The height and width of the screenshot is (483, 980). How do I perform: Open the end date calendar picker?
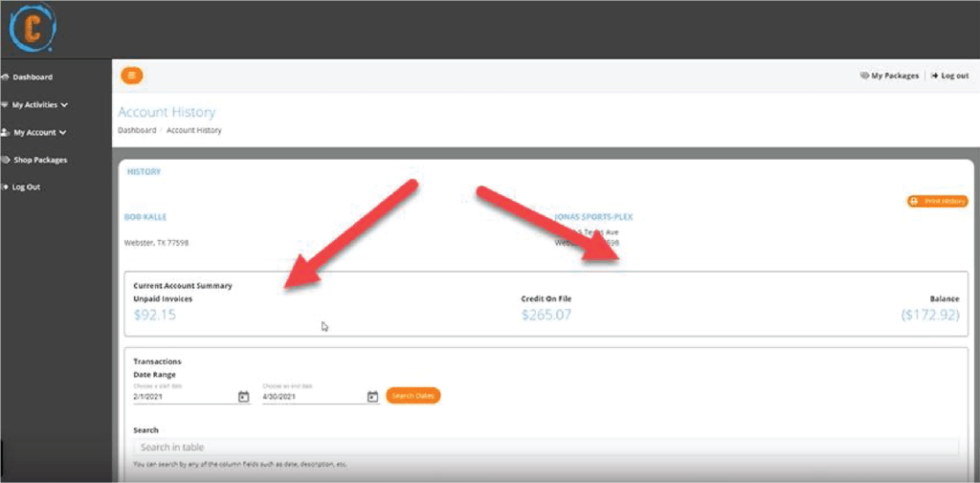(x=372, y=396)
